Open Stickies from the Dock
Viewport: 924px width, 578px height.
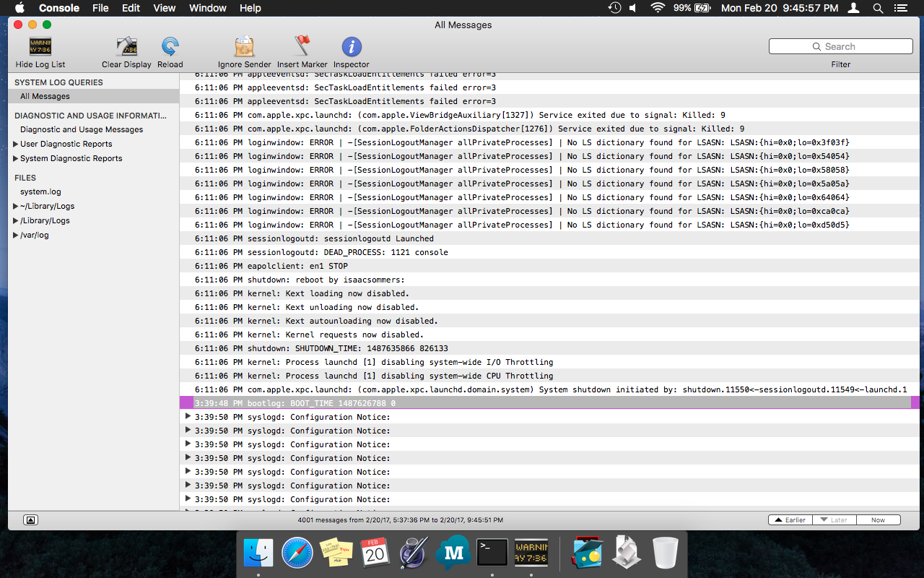[336, 553]
